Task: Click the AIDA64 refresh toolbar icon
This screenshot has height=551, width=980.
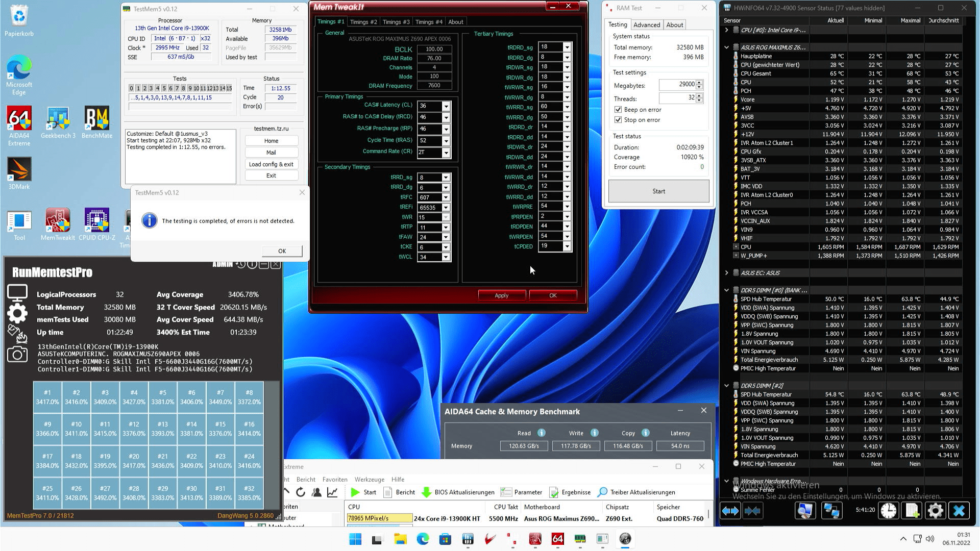Action: 301,492
